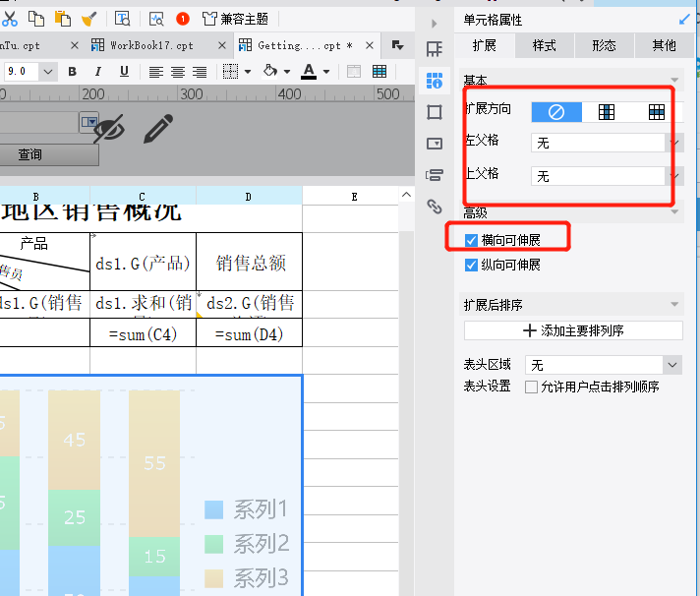Close the WorkBook17.cpt tab
Image resolution: width=700 pixels, height=596 pixels.
pyautogui.click(x=222, y=45)
